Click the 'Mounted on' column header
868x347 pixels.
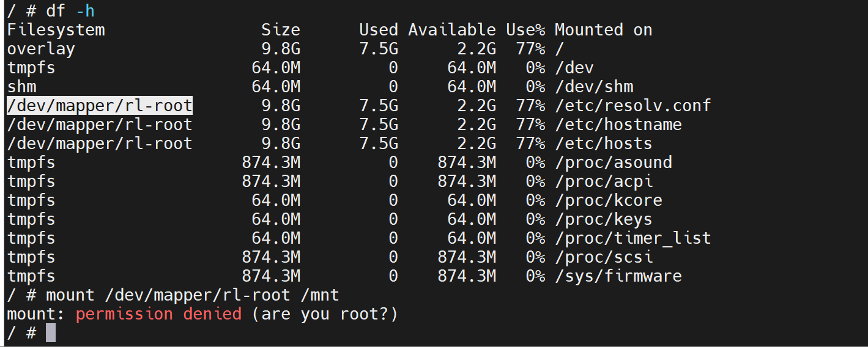pos(603,30)
